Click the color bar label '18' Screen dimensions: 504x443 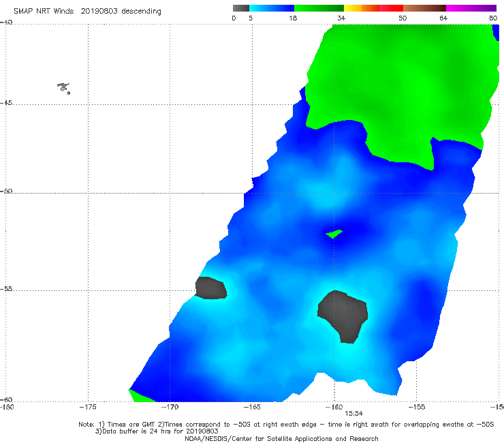pyautogui.click(x=293, y=18)
